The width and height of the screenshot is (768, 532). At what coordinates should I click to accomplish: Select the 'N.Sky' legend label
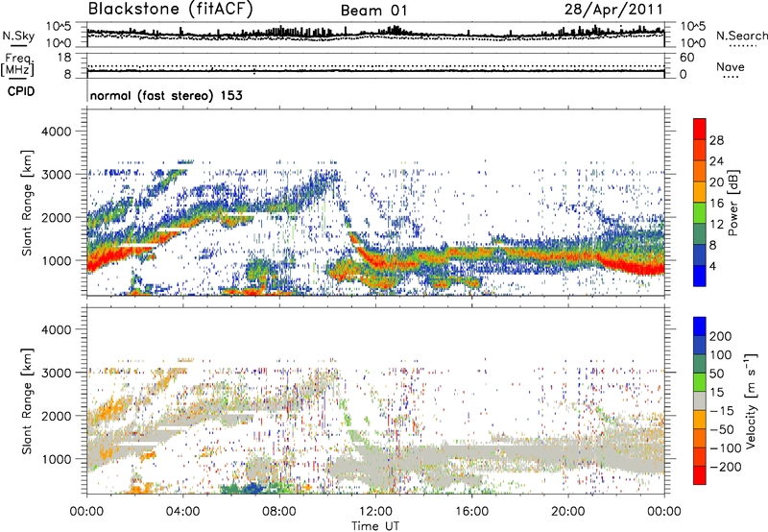coord(18,36)
